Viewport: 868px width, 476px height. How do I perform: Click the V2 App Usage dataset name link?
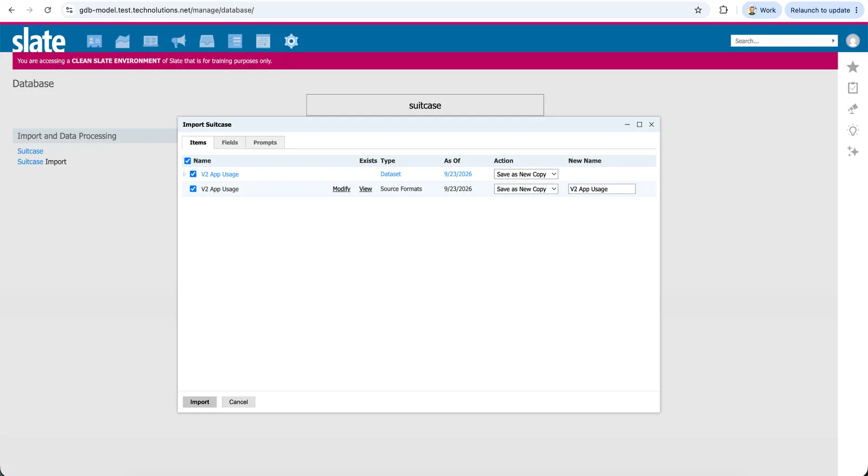220,174
